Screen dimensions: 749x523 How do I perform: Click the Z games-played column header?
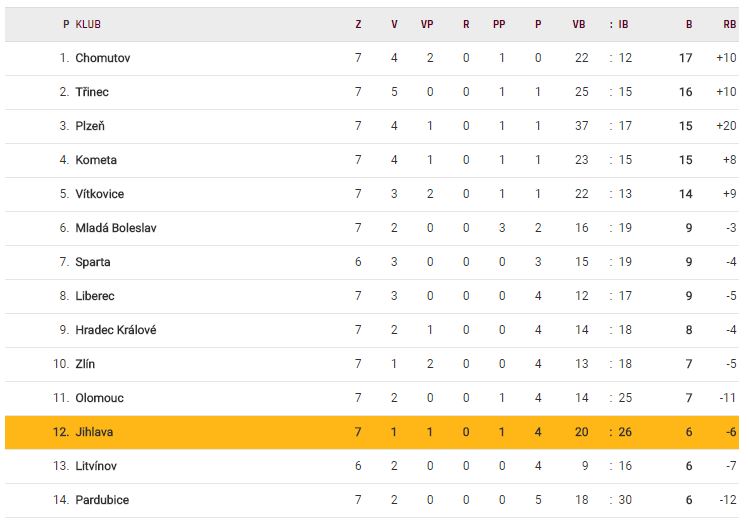pyautogui.click(x=358, y=24)
